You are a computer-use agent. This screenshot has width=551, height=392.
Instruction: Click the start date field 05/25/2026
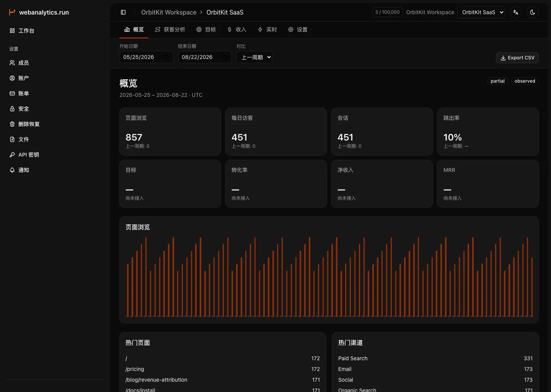pyautogui.click(x=146, y=57)
